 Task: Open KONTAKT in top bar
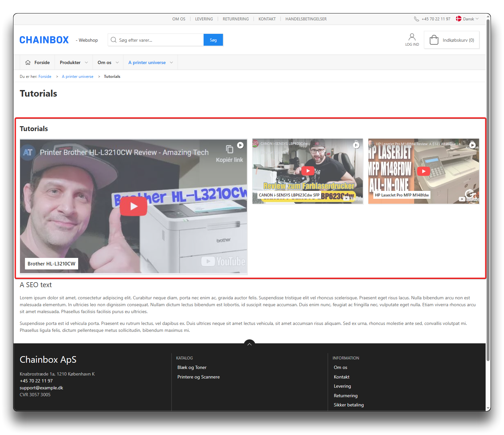267,19
